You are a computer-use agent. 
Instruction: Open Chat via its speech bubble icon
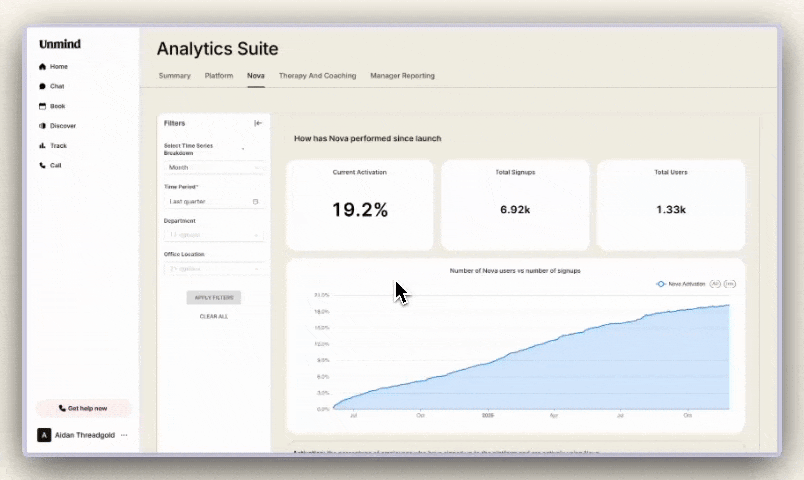42,87
